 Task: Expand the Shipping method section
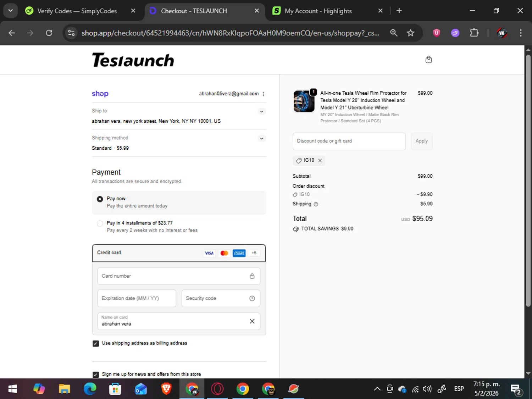click(x=261, y=138)
